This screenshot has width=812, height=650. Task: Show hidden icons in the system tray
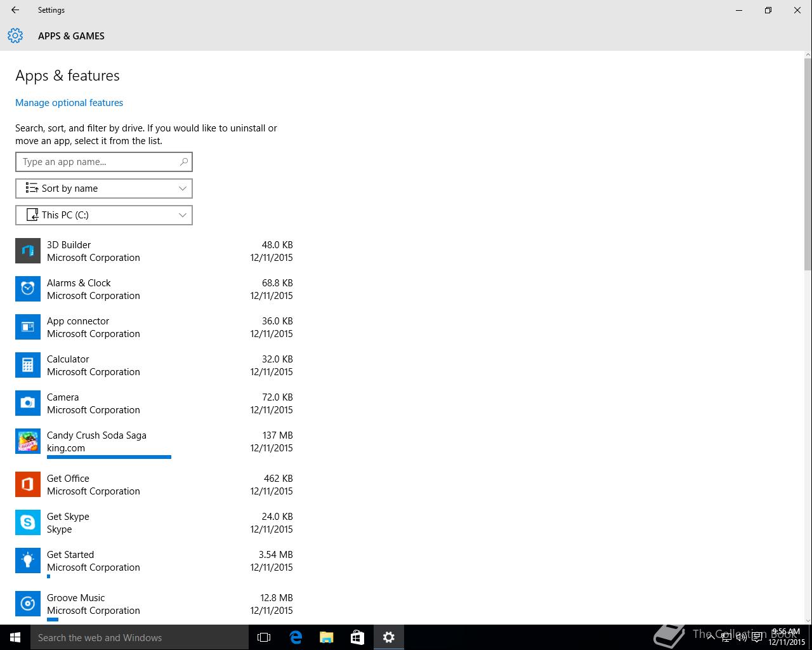click(x=711, y=637)
